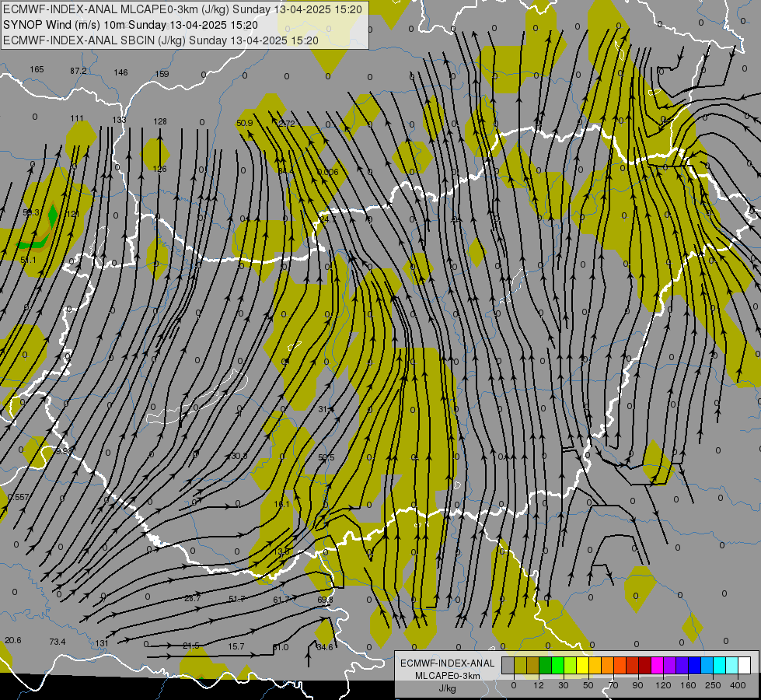Viewport: 761px width, 700px height.
Task: Select the legend text MLCAPE0-3km
Action: pos(448,676)
